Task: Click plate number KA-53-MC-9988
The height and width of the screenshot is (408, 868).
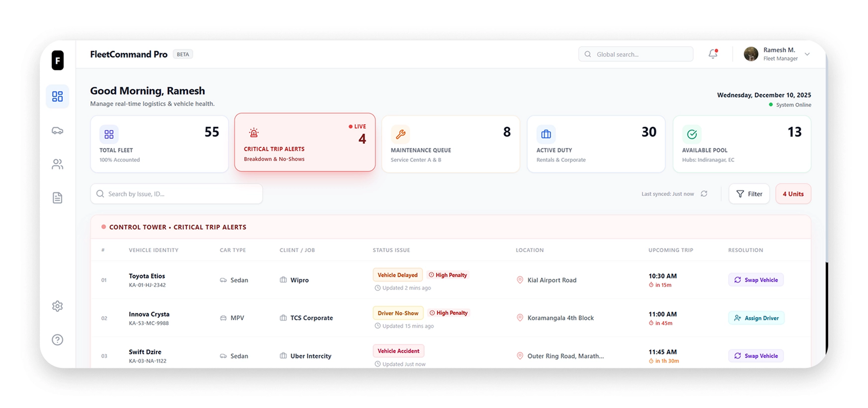Action: [x=149, y=323]
